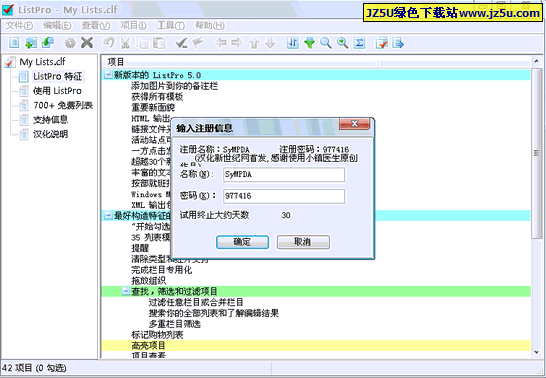Open the 文件(F) menu

(20, 25)
